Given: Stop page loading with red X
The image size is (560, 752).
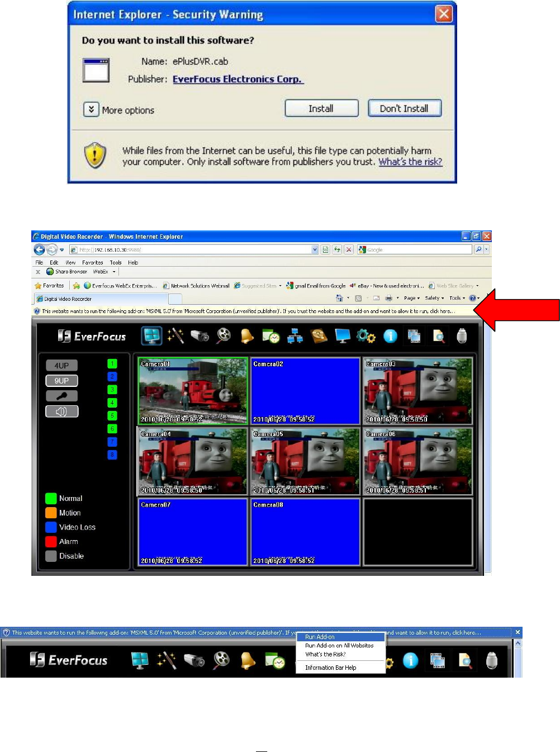Looking at the screenshot, I should tap(349, 249).
